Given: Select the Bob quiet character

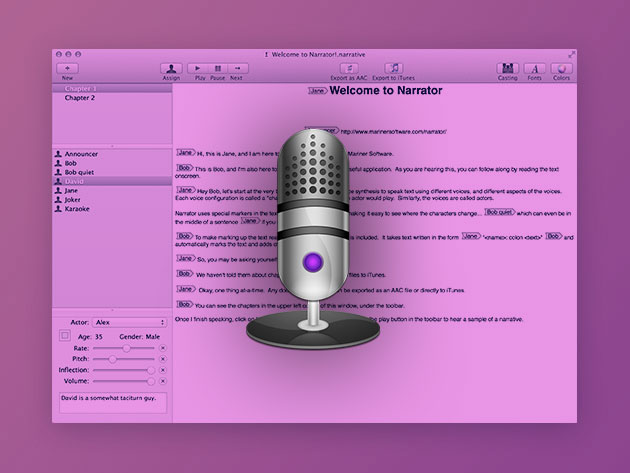Looking at the screenshot, I should [112, 172].
